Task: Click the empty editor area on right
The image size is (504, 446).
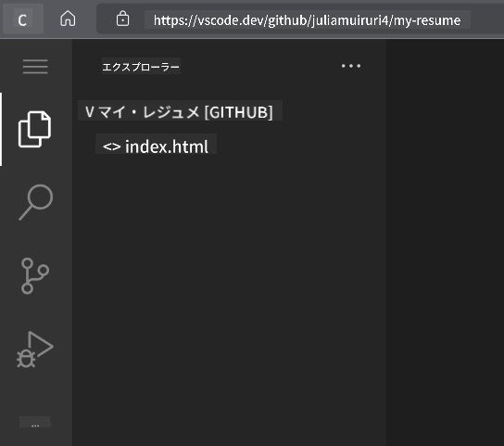Action: coord(445,243)
